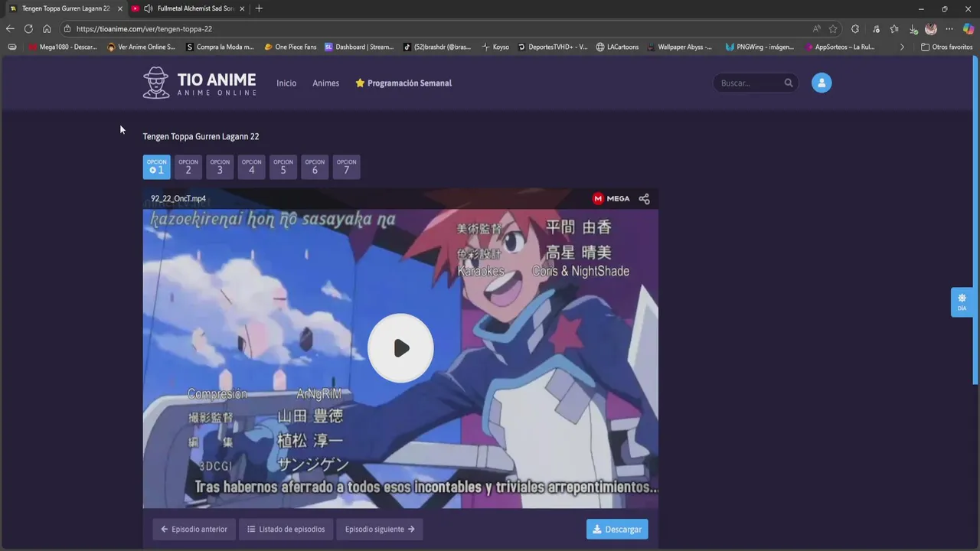
Task: Select video server Opción 5
Action: 283,167
